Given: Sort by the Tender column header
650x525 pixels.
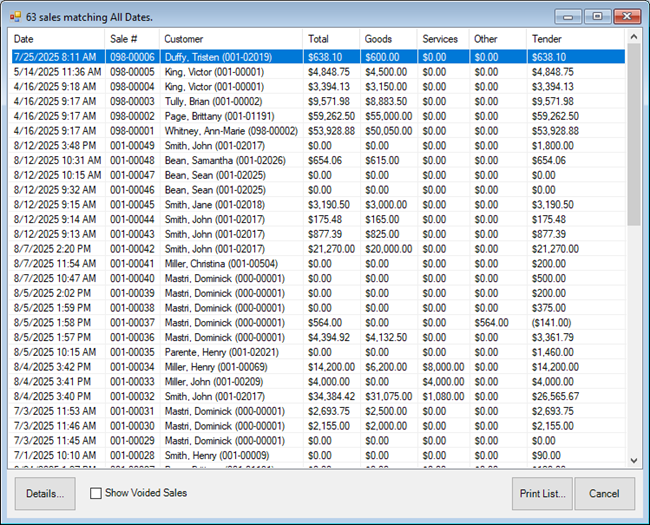Looking at the screenshot, I should pos(576,39).
